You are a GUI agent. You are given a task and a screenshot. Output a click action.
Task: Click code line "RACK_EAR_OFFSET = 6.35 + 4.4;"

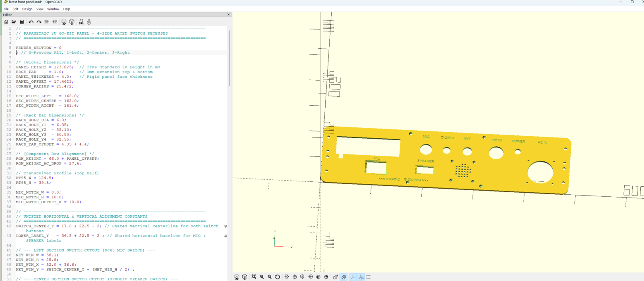tap(52, 144)
